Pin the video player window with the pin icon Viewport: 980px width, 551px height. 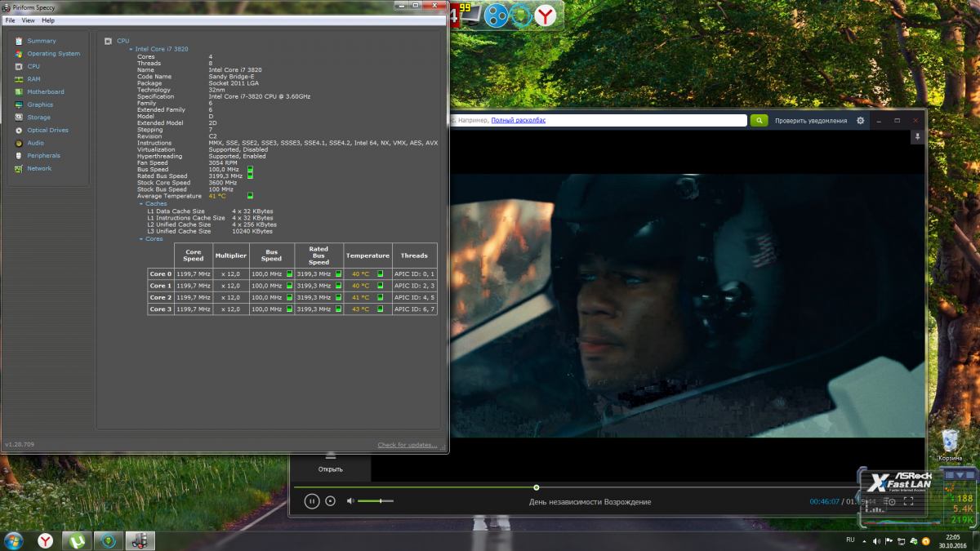(917, 137)
